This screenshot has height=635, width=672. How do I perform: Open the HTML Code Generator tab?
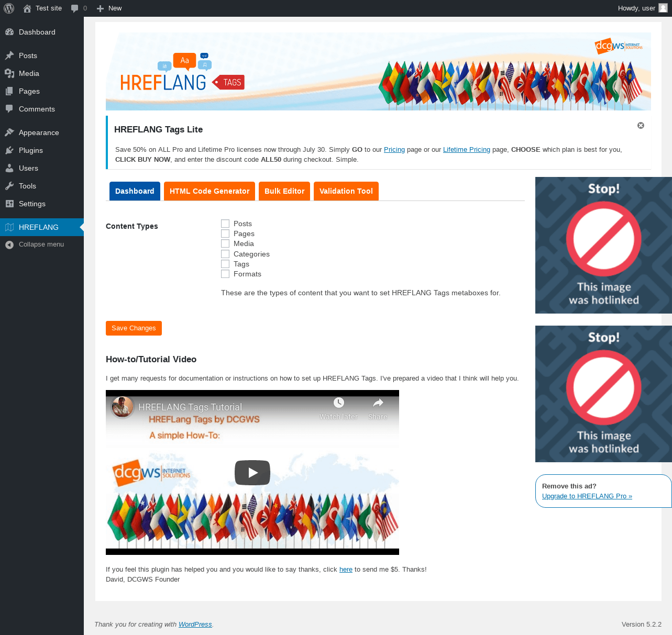(x=210, y=191)
